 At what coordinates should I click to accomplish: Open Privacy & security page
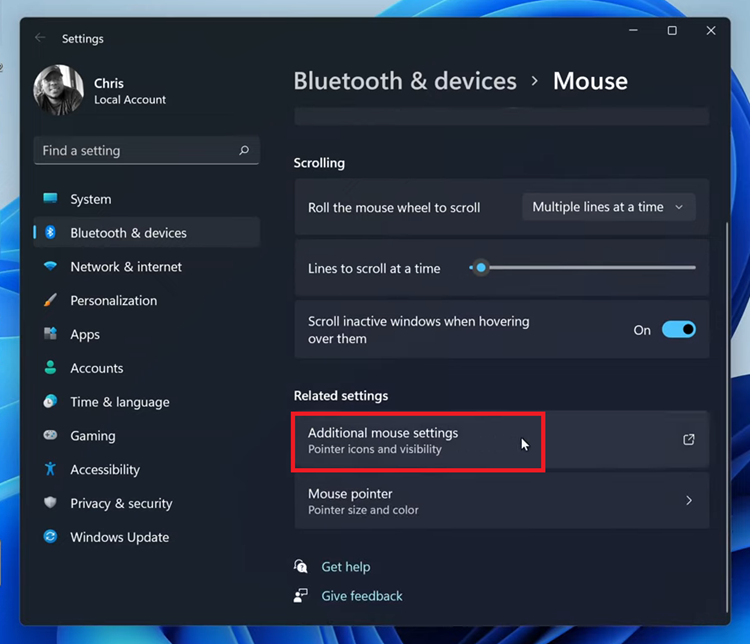coord(147,503)
